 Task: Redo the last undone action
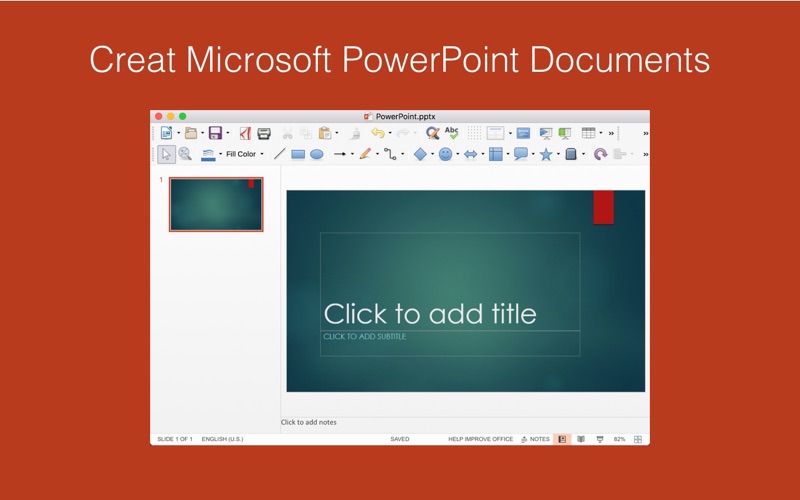(403, 133)
